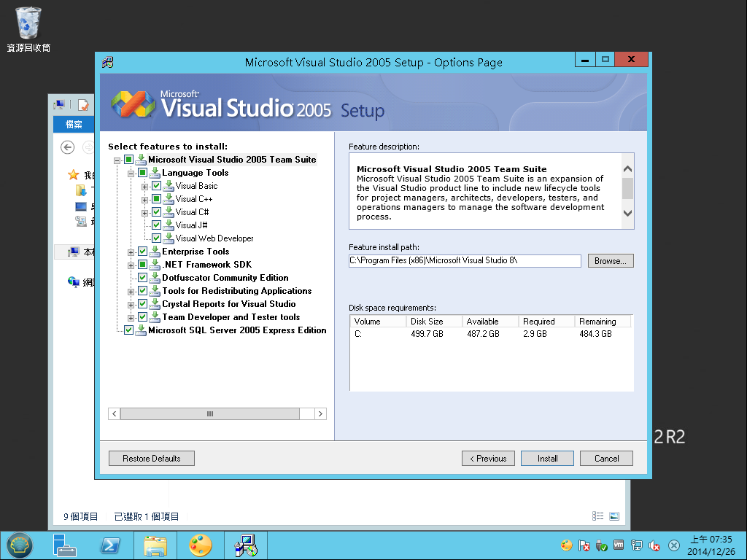The height and width of the screenshot is (560, 747).
Task: Click the back arrow in the Explorer window
Action: pos(68,147)
